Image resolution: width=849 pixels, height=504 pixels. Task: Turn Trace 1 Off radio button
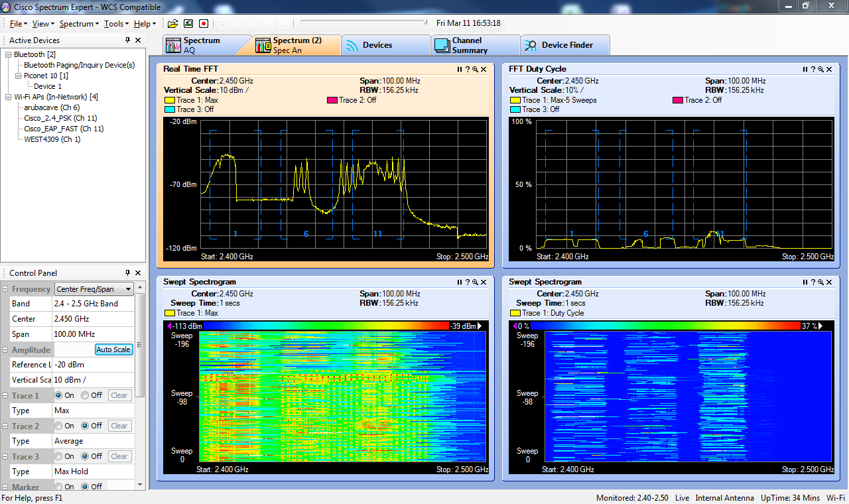(85, 395)
